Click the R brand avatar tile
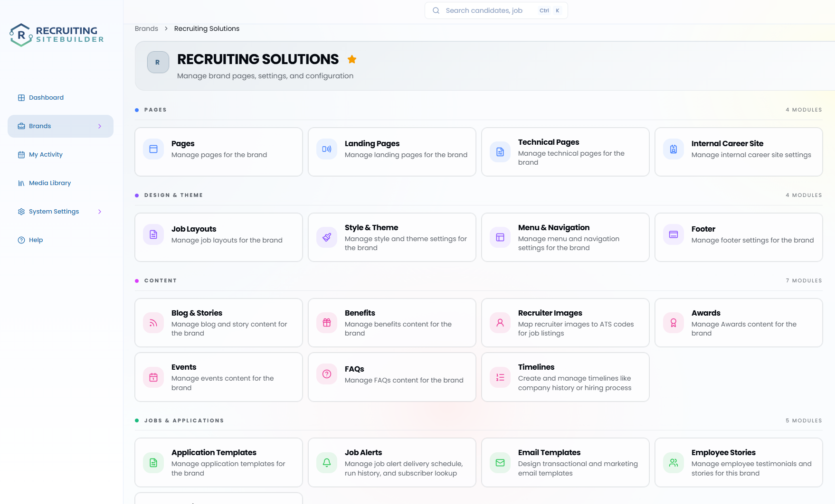 pyautogui.click(x=158, y=62)
